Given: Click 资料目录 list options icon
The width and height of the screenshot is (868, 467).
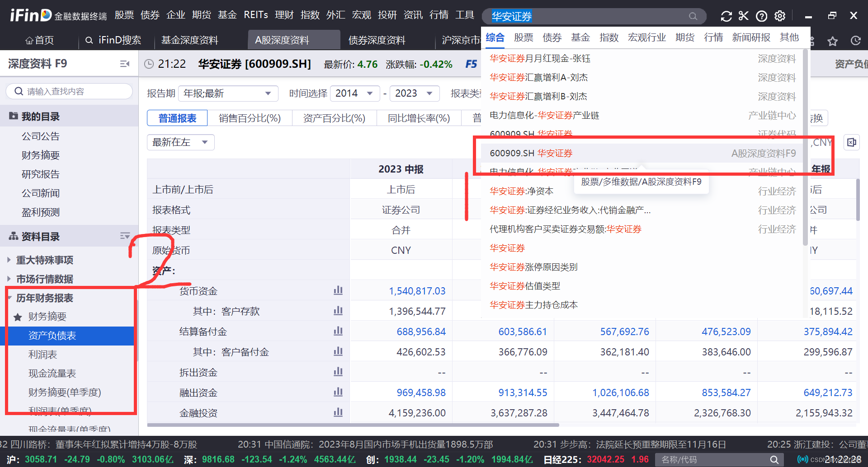Looking at the screenshot, I should click(125, 236).
